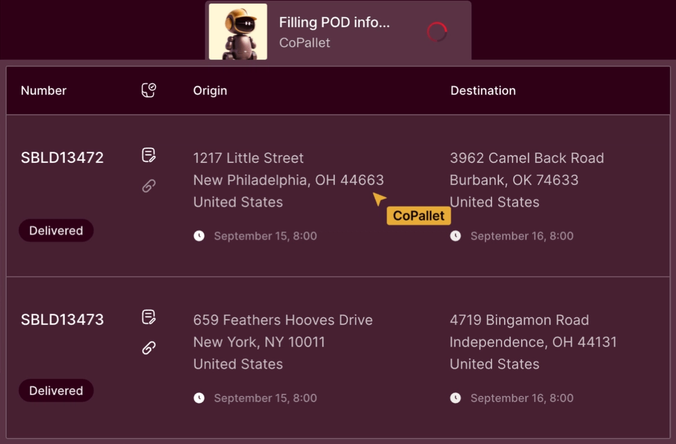Sort by the Destination column header
This screenshot has width=676, height=444.
pyautogui.click(x=483, y=90)
